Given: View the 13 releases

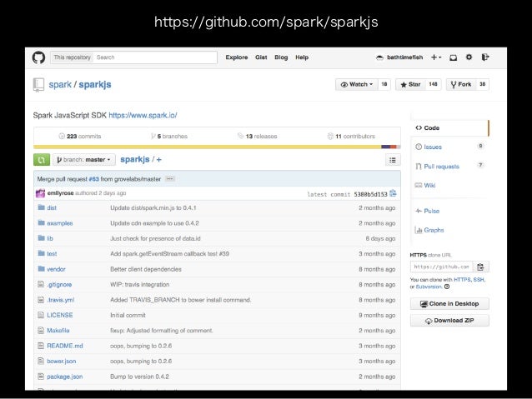Looking at the screenshot, I should tap(257, 137).
